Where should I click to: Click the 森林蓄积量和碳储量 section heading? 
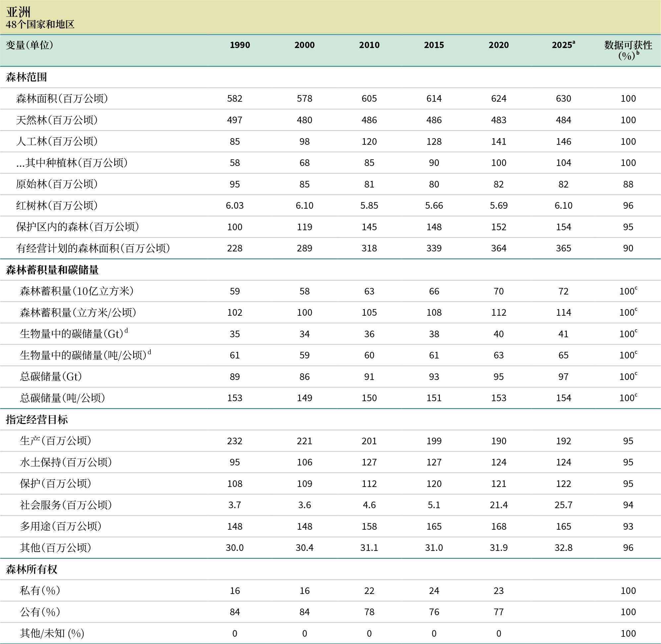(52, 270)
